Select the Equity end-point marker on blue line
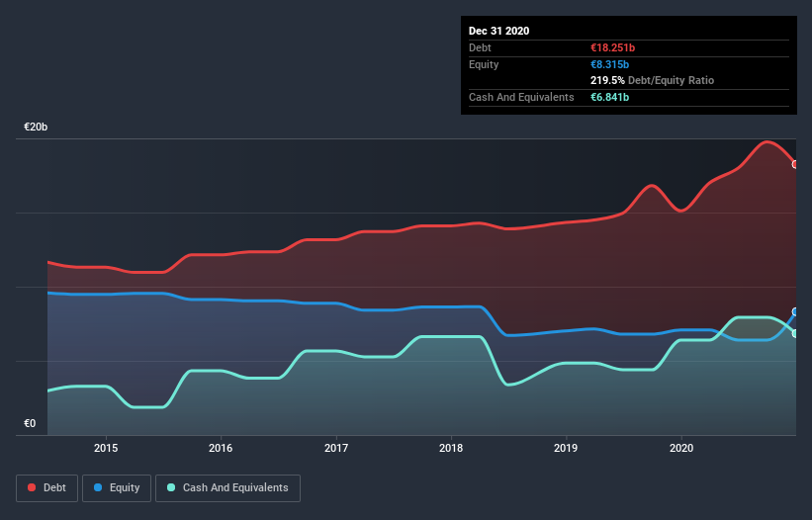Viewport: 812px width, 520px height. 795,312
